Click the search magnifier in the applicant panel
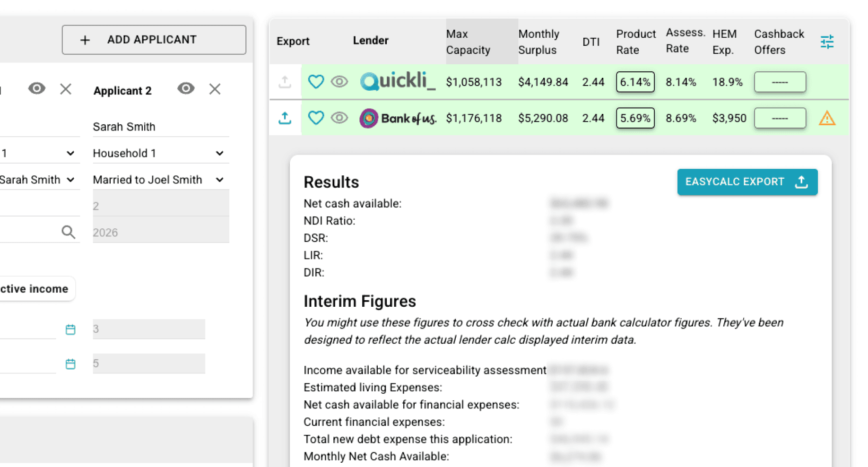868x467 pixels. [69, 232]
